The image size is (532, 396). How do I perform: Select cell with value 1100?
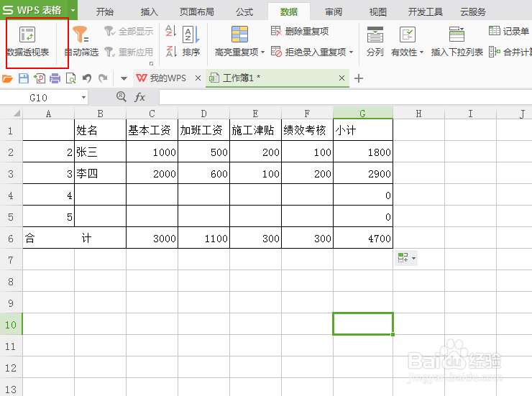(203, 238)
